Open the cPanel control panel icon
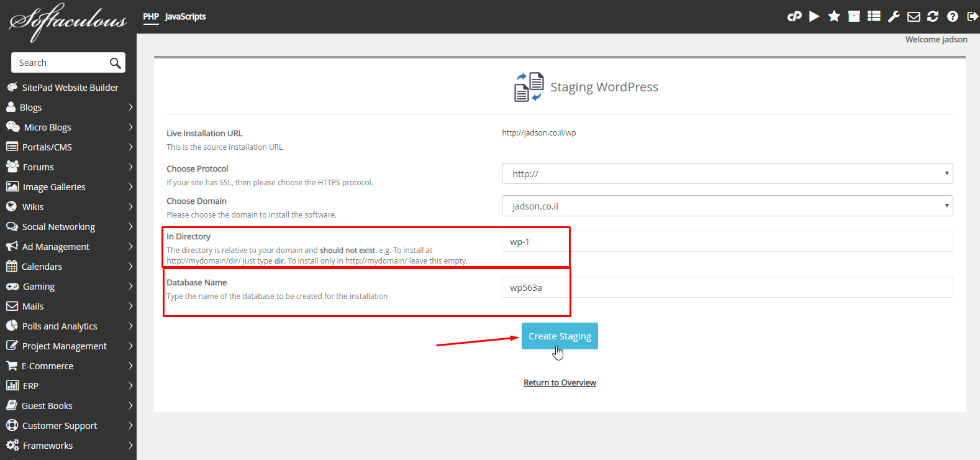Screen dimensions: 980x460 tap(794, 17)
